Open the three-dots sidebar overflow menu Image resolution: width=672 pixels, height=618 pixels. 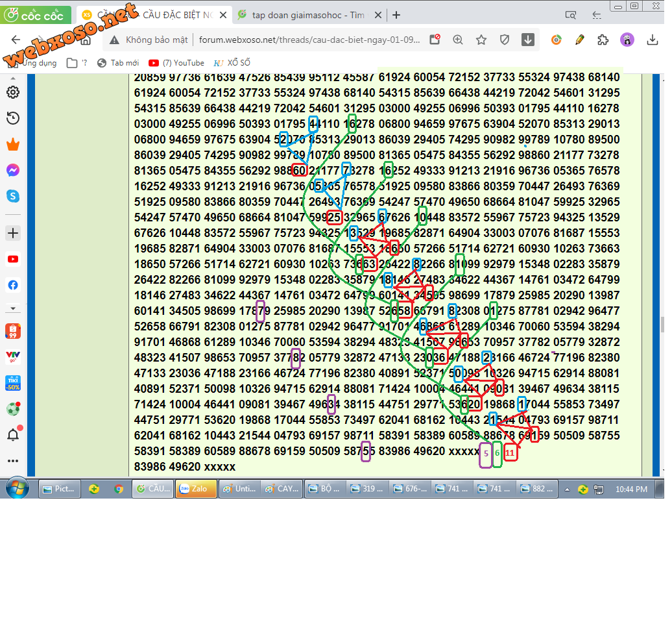click(x=12, y=460)
